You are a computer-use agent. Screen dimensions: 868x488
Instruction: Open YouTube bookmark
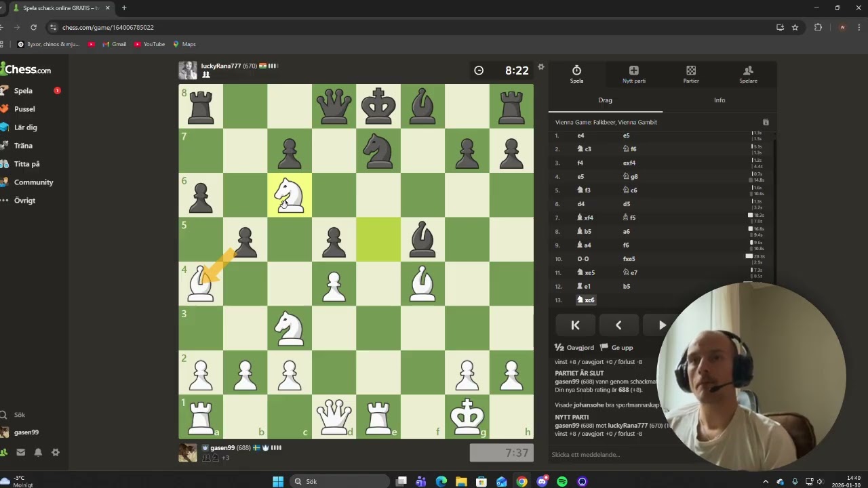click(x=149, y=44)
